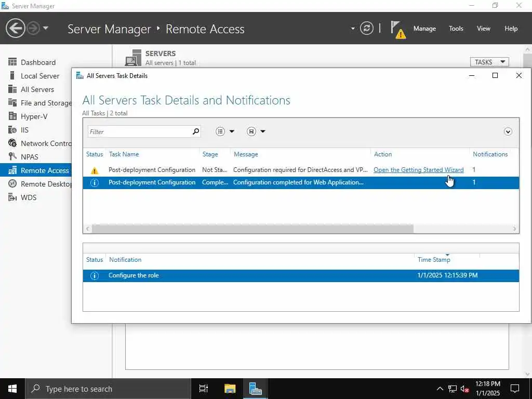The height and width of the screenshot is (399, 532).
Task: Show hidden system tray icons
Action: pos(440,389)
